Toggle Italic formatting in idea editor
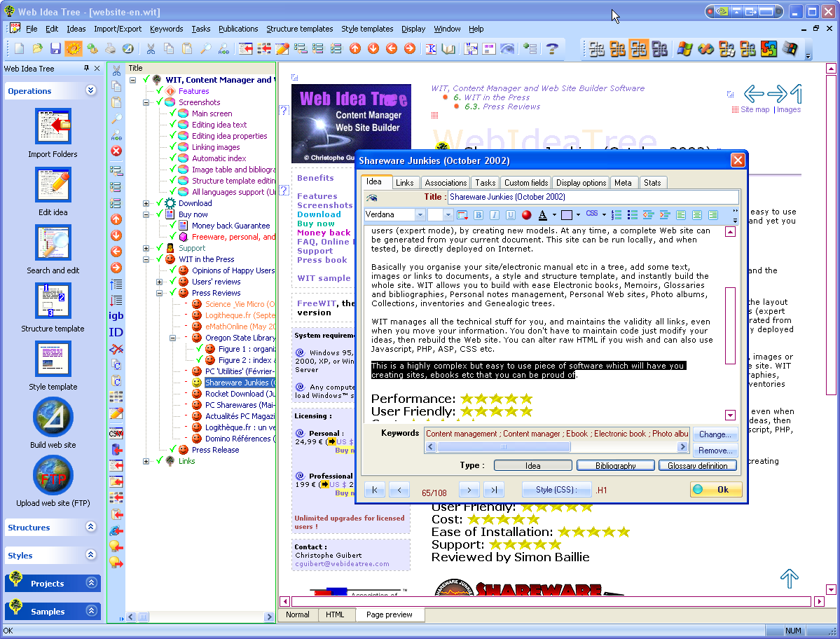This screenshot has width=840, height=639. pos(494,215)
